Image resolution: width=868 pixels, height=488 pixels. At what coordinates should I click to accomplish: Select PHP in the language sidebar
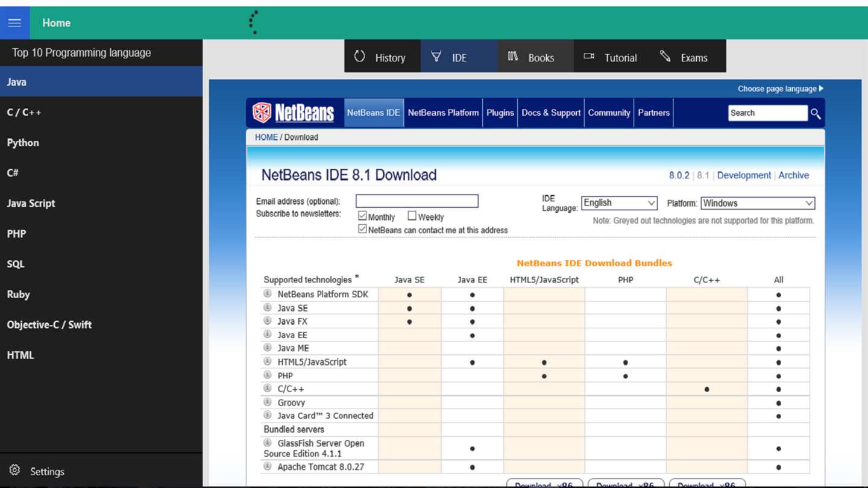[101, 234]
